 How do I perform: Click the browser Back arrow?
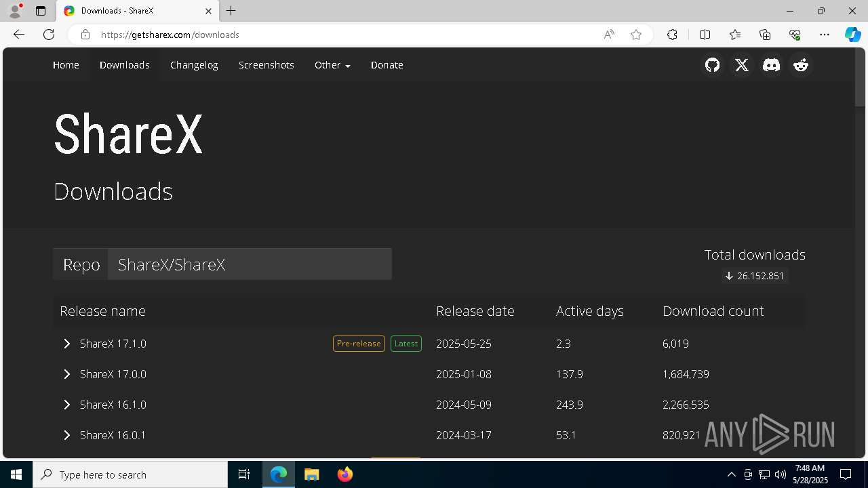coord(19,35)
